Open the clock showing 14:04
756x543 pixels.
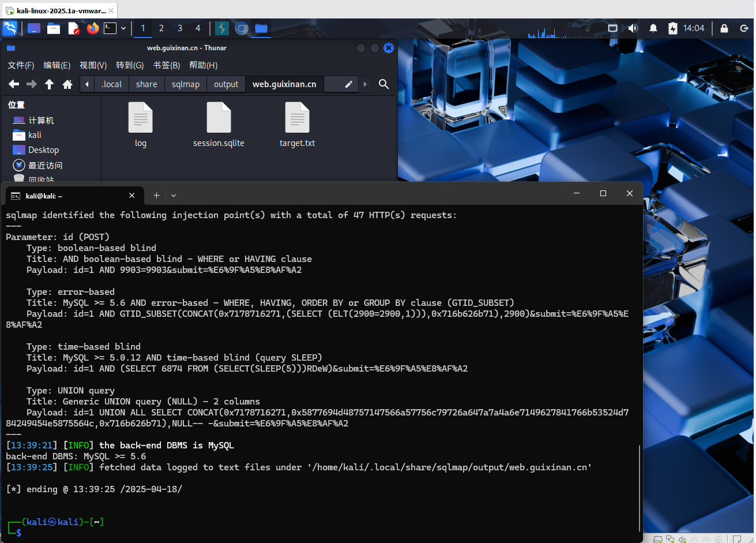[694, 28]
